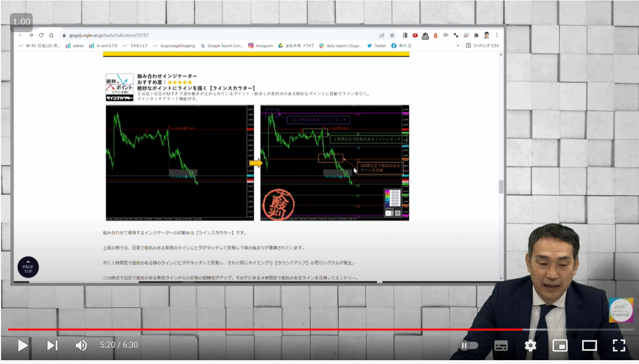This screenshot has width=639, height=364.
Task: Enable theater mode view
Action: pos(589,345)
